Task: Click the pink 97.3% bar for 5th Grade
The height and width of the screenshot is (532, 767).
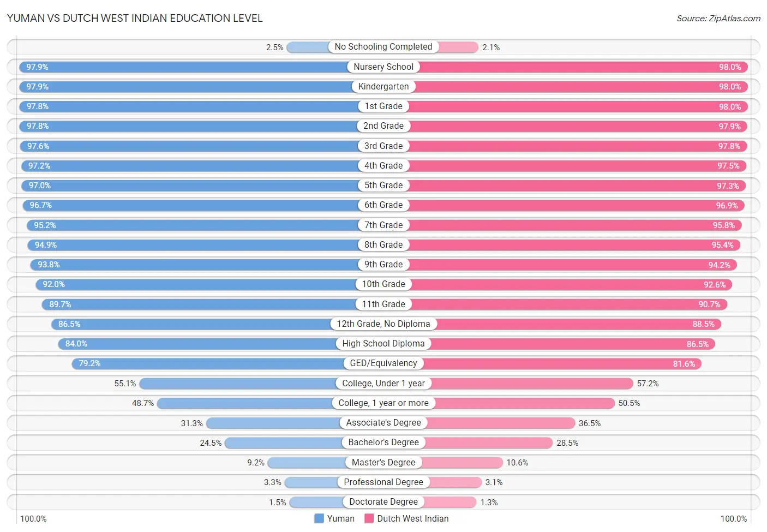Action: (577, 186)
